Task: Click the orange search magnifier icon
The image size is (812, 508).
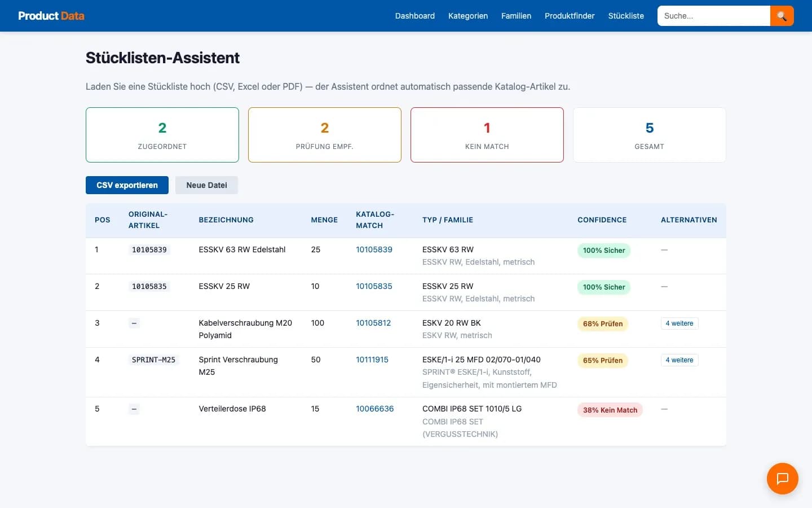Action: coord(782,16)
